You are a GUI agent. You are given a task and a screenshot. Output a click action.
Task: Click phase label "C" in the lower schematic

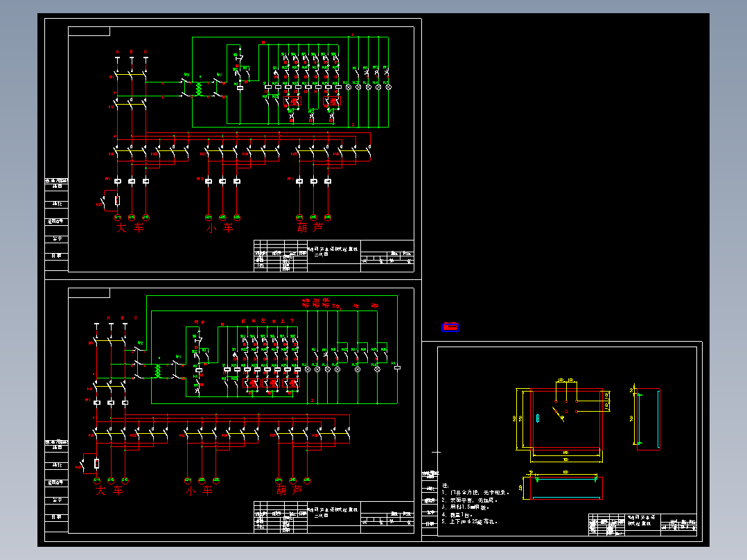tap(136, 318)
